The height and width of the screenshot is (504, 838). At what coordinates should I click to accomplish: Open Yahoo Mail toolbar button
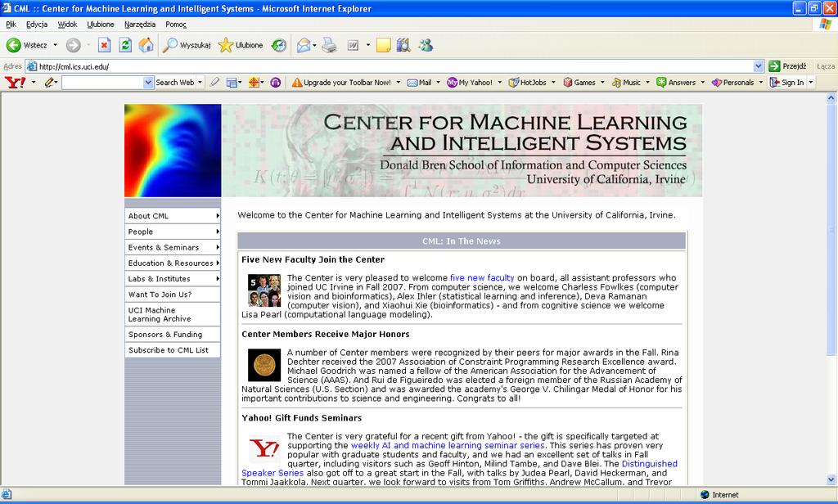tap(420, 83)
